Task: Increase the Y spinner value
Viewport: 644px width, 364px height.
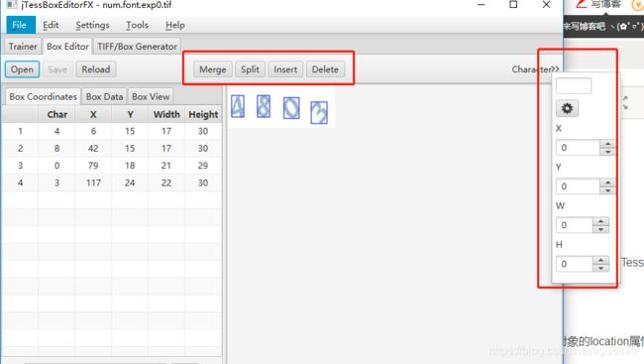Action: 608,182
